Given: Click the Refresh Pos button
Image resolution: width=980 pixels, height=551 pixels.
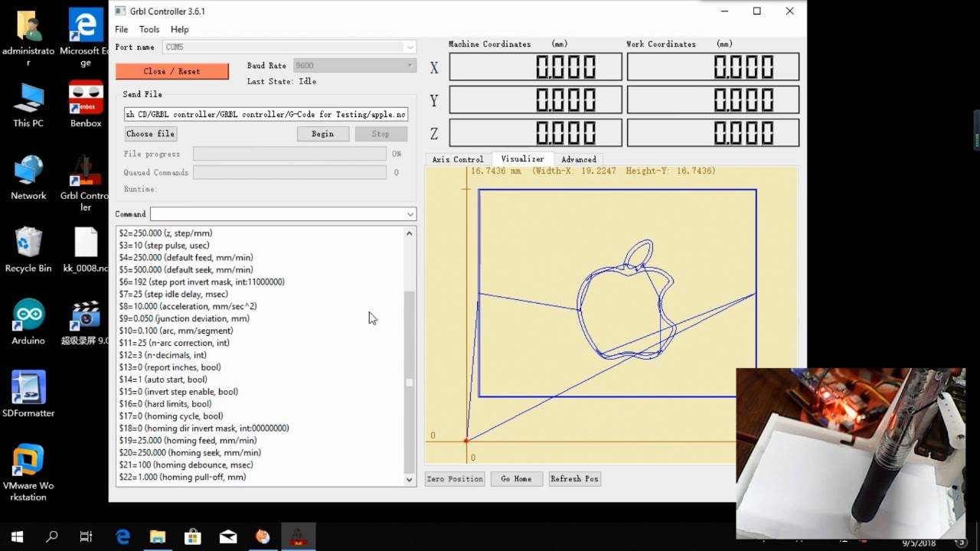Looking at the screenshot, I should pos(574,479).
